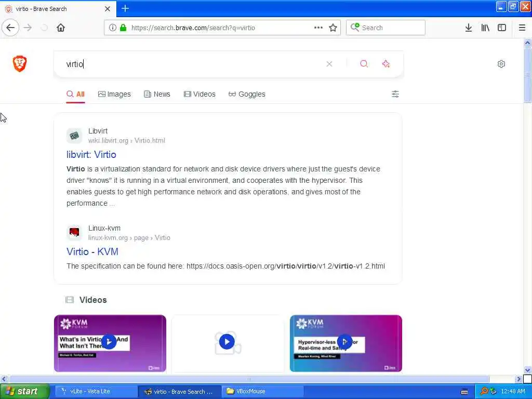Open the Virtio - KVM result link
Image resolution: width=532 pixels, height=399 pixels.
point(92,251)
